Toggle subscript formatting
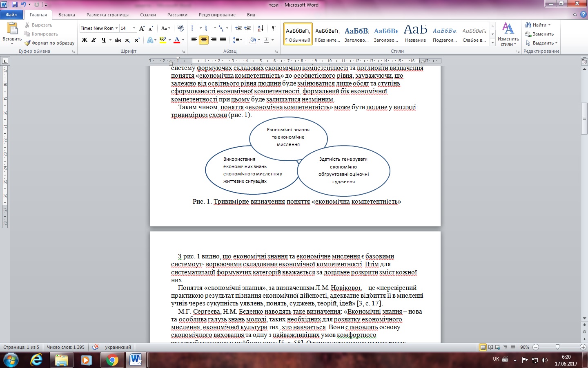 point(127,40)
